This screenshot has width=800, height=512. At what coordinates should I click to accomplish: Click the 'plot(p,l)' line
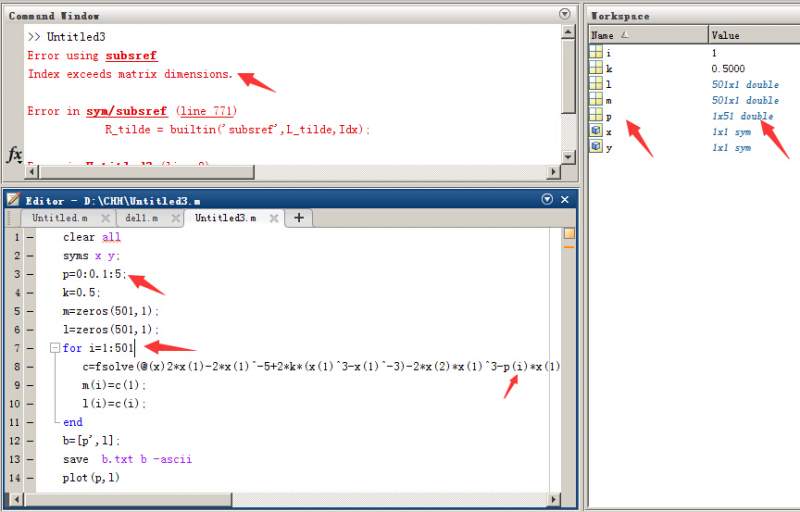[91, 478]
